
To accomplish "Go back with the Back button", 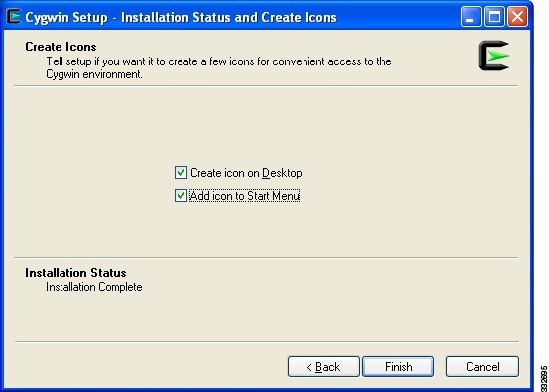I will point(324,366).
